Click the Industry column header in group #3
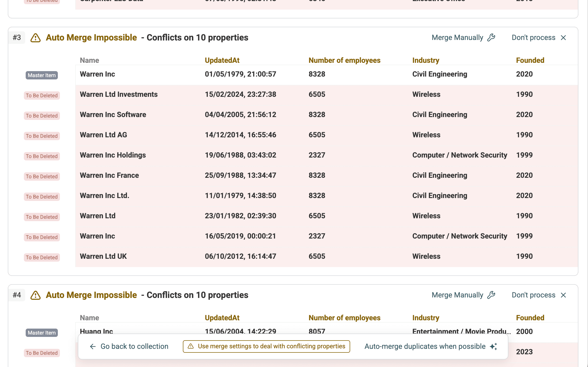588x367 pixels. (426, 60)
